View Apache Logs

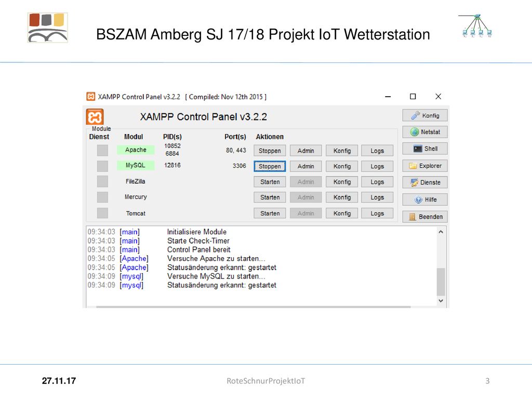[x=377, y=151]
